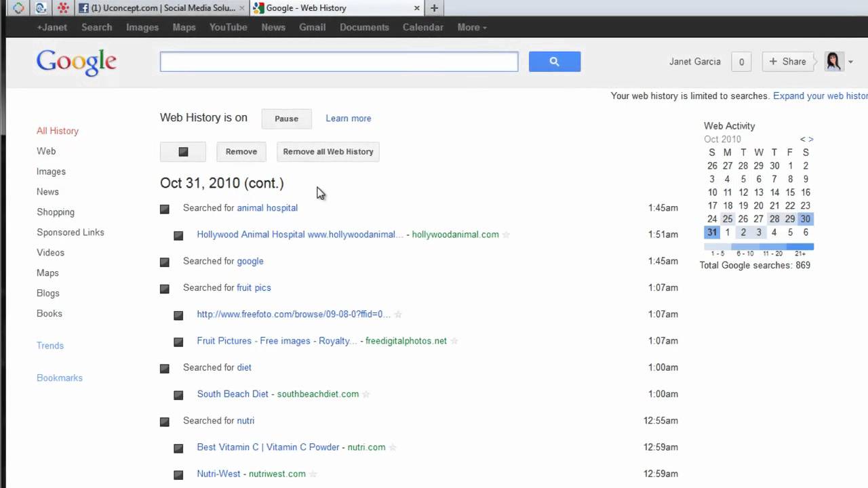Open the 'fruit pics' search link
This screenshot has width=868, height=488.
pyautogui.click(x=254, y=288)
